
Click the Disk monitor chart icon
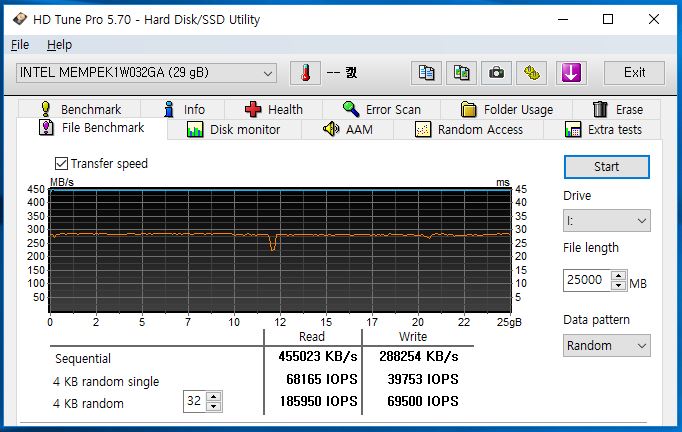pyautogui.click(x=194, y=130)
